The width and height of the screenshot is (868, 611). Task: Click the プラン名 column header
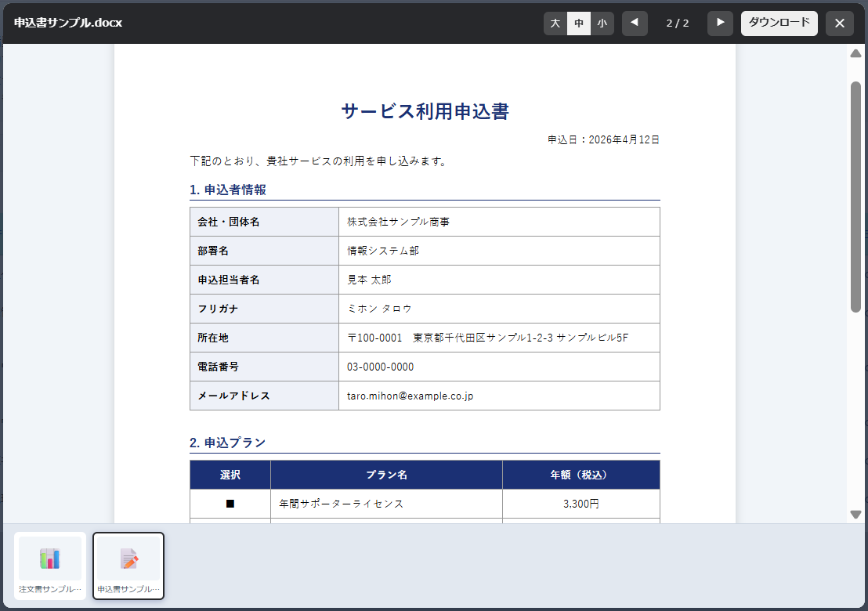386,475
